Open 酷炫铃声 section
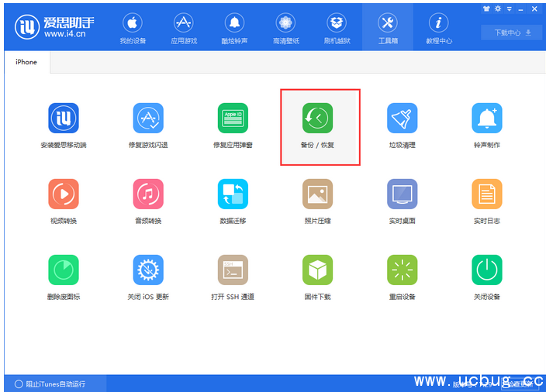The image size is (546, 392). click(235, 29)
